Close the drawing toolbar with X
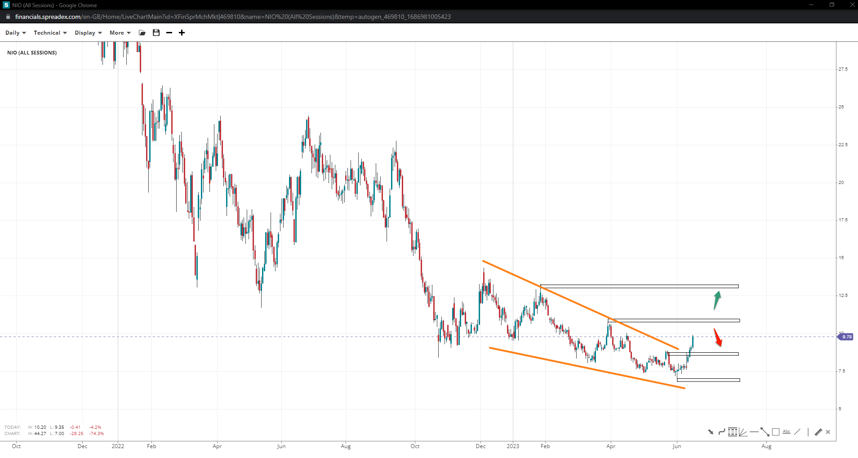The height and width of the screenshot is (458, 858). click(828, 432)
